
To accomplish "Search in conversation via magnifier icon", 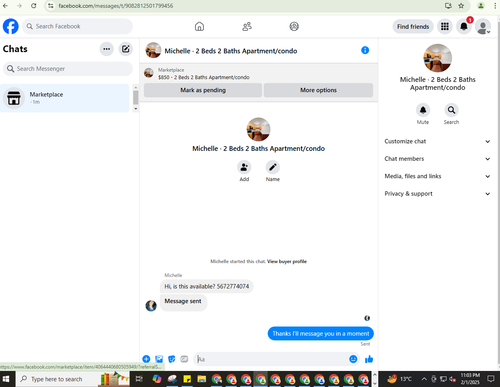I will point(451,110).
